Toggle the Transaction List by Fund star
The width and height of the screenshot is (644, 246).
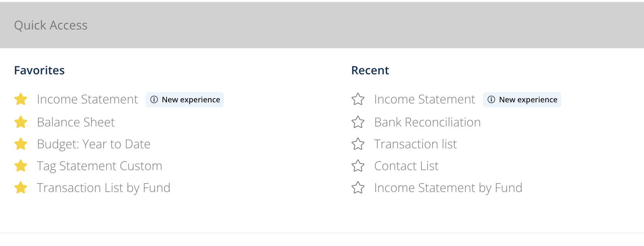21,188
